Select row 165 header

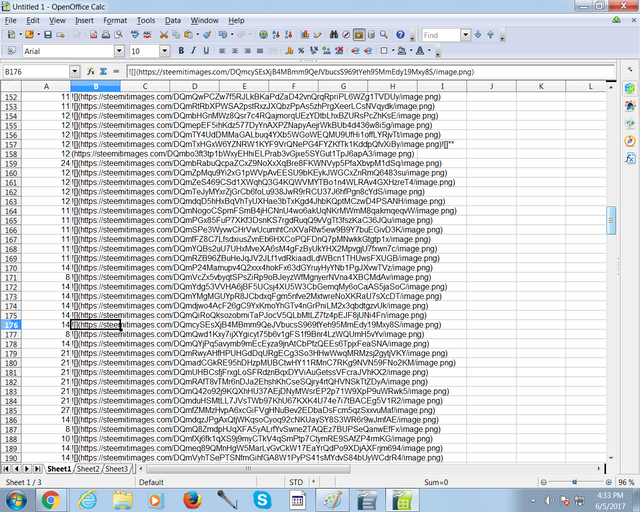(x=11, y=220)
